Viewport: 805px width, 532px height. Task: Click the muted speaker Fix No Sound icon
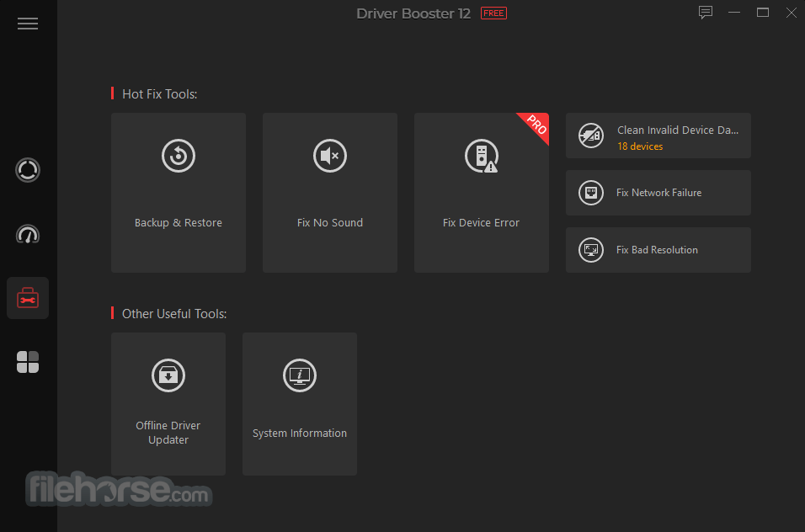330,156
